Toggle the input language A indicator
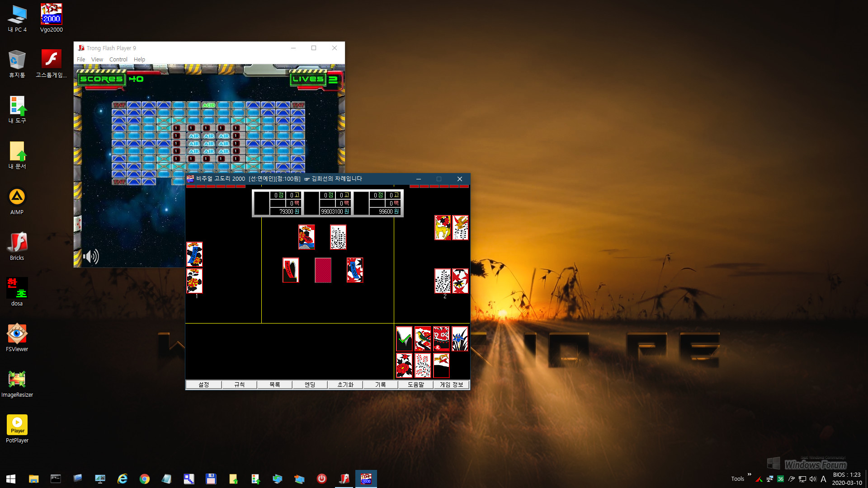868x488 pixels. [x=824, y=479]
